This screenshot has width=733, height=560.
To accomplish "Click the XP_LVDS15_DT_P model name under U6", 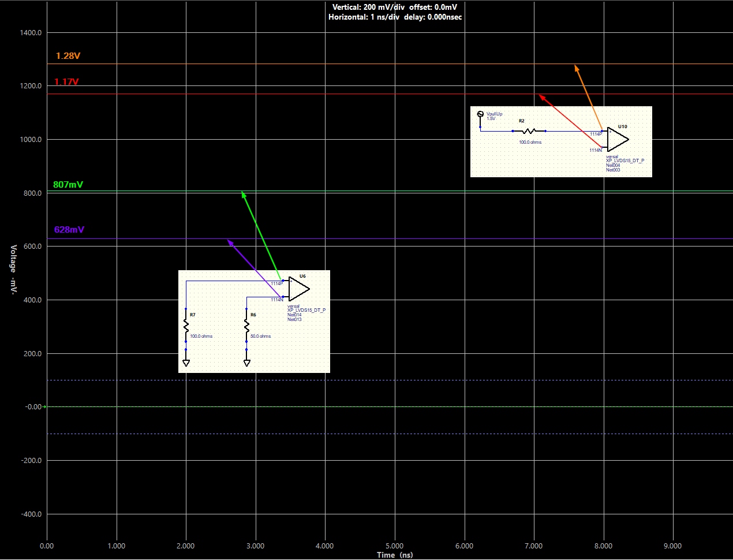I will [x=306, y=309].
